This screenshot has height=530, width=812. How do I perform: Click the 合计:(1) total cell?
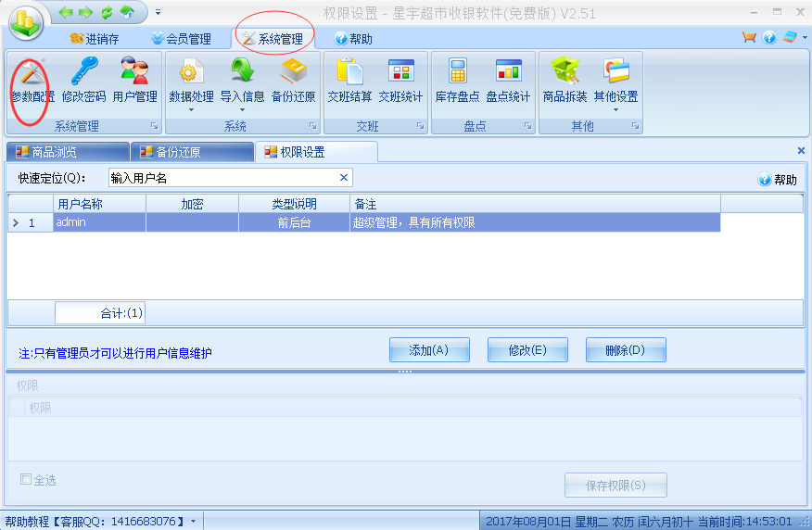100,313
